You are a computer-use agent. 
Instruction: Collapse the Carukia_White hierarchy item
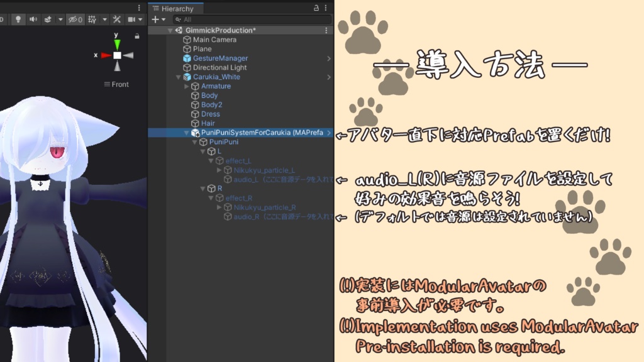click(x=178, y=77)
